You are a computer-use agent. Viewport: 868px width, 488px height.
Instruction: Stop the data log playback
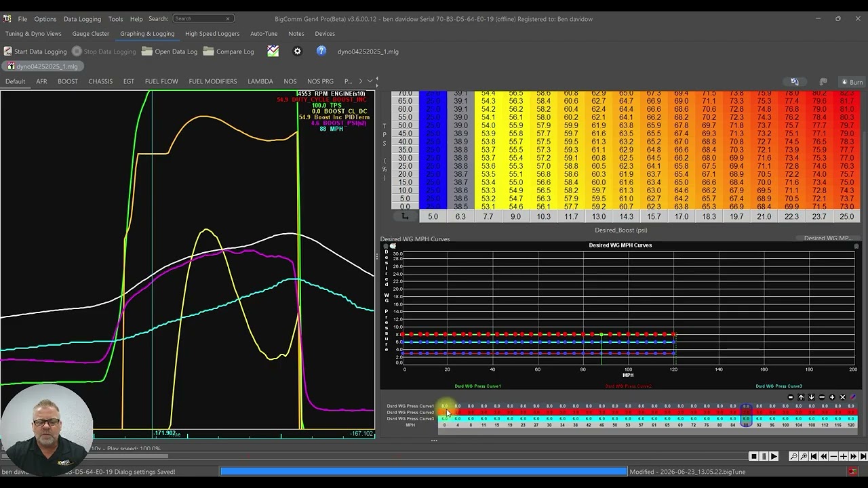(753, 457)
